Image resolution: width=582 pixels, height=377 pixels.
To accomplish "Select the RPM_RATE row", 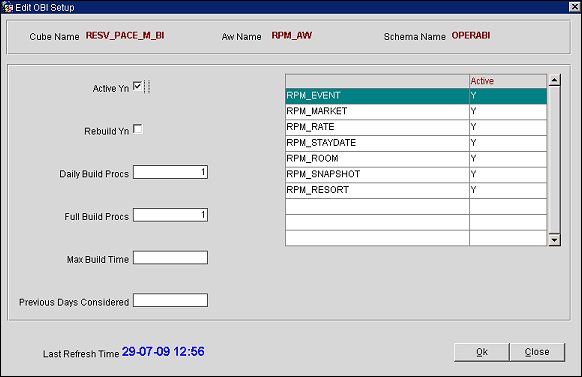I will coord(416,127).
